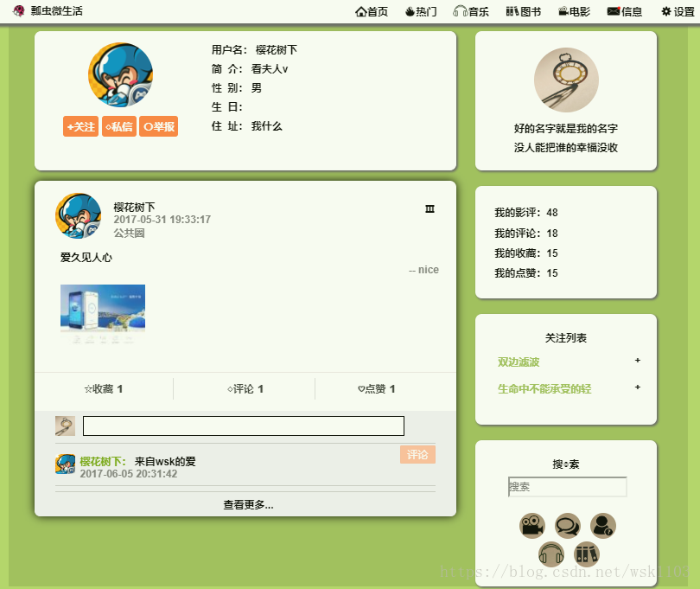Click the sidebar signature 好的名字就是我的名字

tap(566, 129)
